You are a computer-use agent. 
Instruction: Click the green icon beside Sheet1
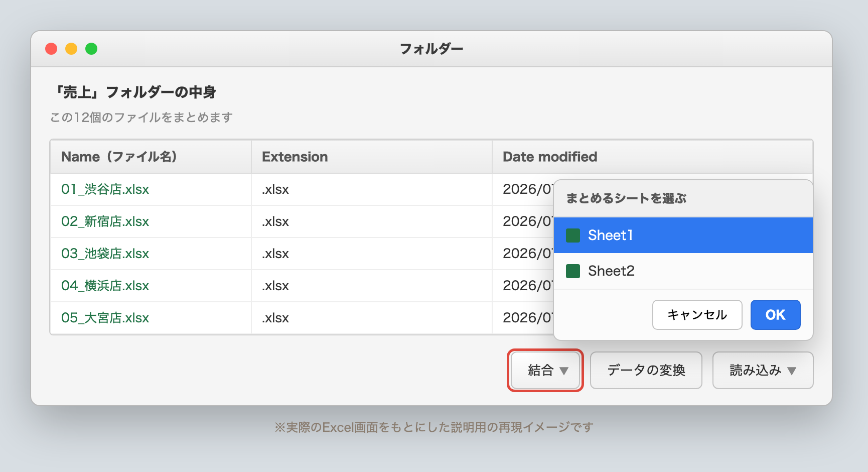(573, 235)
